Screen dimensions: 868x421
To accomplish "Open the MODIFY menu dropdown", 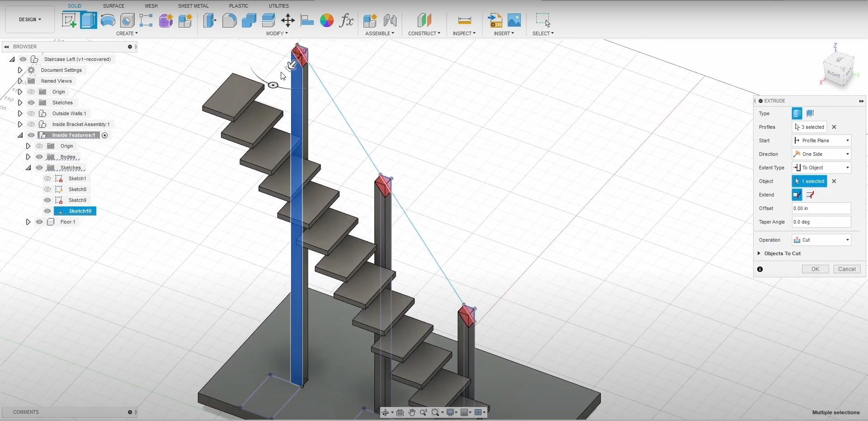I will click(277, 33).
